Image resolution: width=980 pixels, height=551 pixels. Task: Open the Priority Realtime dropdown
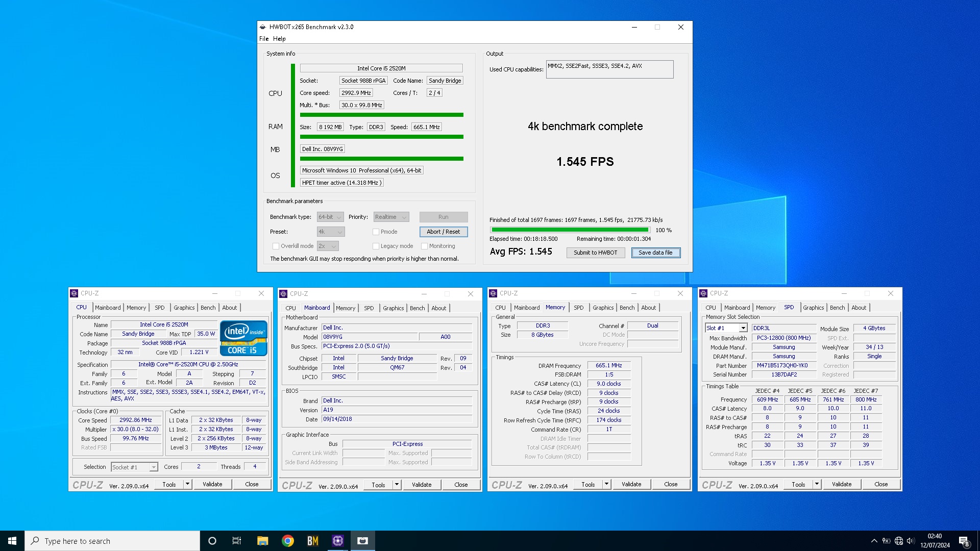(391, 217)
